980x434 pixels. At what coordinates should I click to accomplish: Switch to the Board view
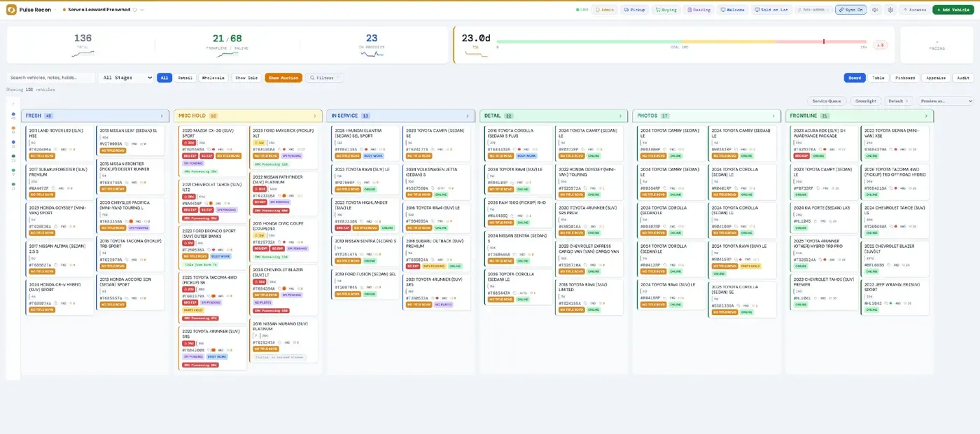855,78
